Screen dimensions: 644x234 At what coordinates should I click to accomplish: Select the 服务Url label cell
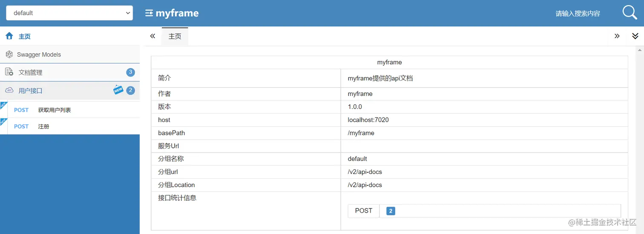coord(246,146)
